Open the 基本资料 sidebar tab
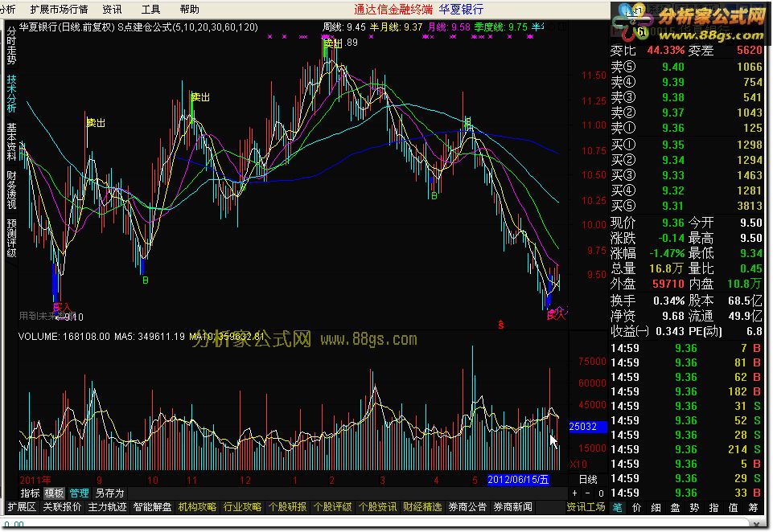 point(11,142)
